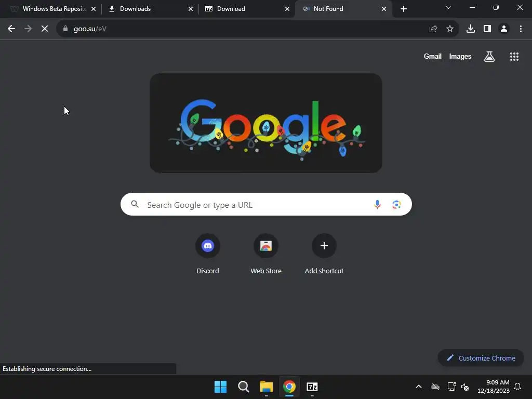
Task: Open Windows taskbar search
Action: point(243,387)
